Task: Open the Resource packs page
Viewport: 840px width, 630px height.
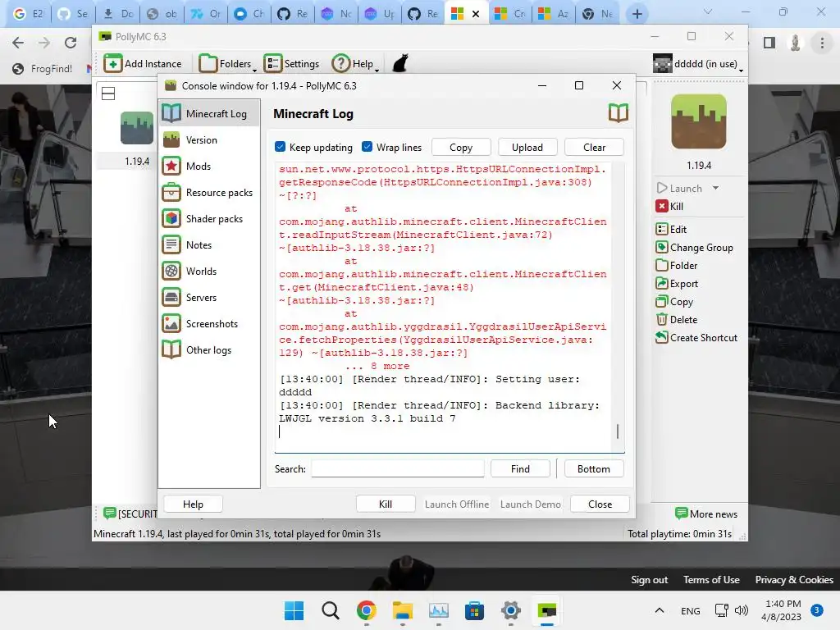Action: (209, 192)
